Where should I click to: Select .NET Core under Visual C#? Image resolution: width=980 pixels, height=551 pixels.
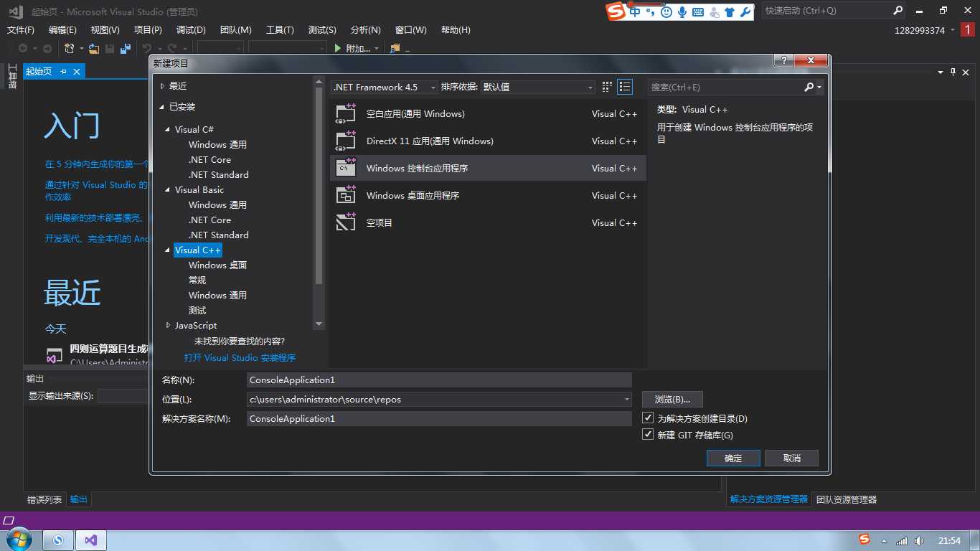point(209,160)
